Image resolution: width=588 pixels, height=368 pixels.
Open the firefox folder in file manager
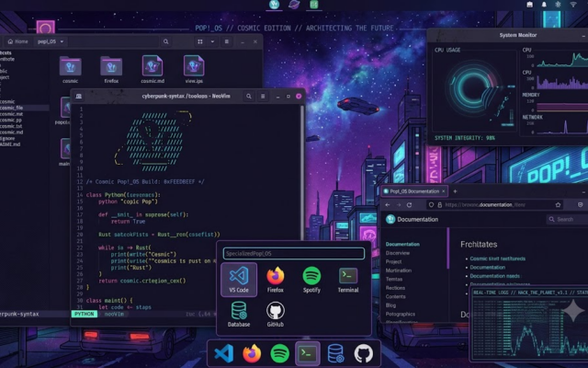tap(111, 70)
